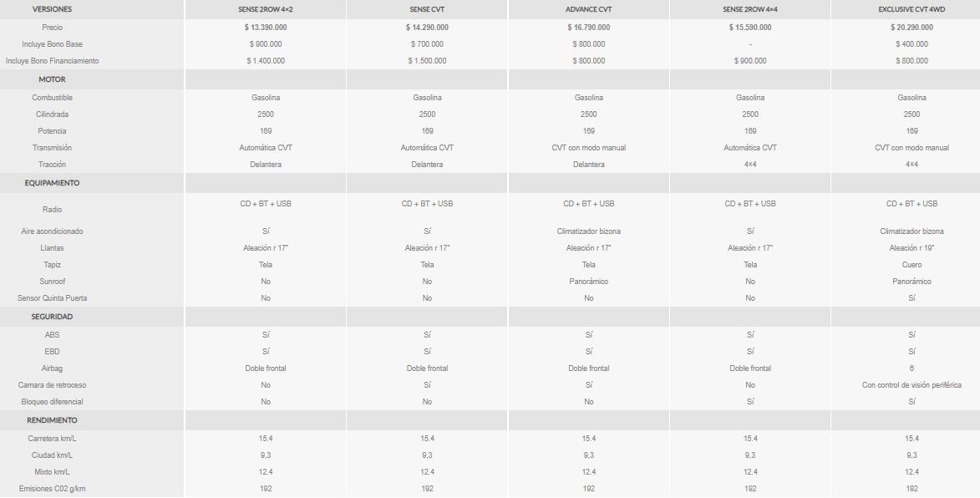The height and width of the screenshot is (498, 980).
Task: Click the $ 13.390.000 price cell
Action: (266, 28)
